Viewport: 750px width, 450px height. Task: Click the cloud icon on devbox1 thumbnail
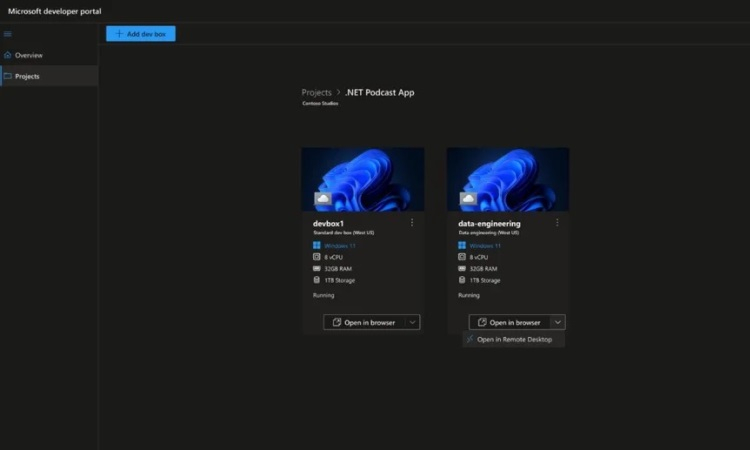pos(323,199)
